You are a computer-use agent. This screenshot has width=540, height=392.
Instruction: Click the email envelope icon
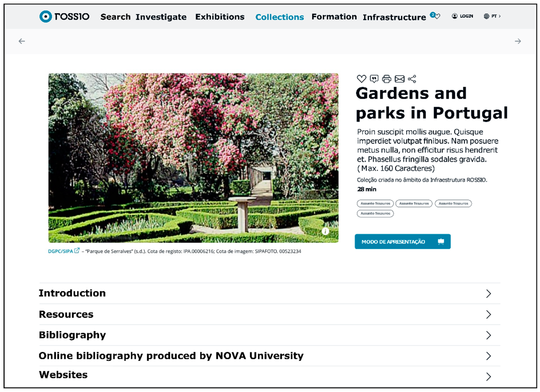tap(400, 79)
